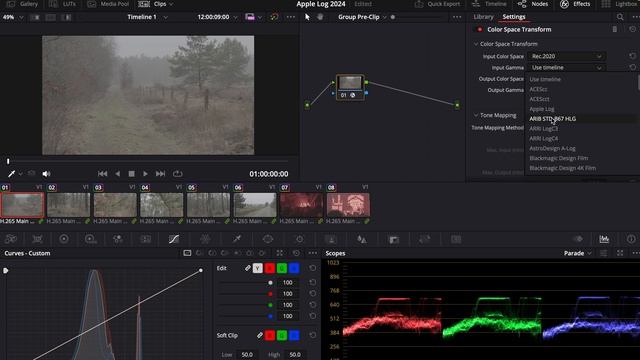Select the red clip thumbnail 07
Viewport: 640px width, 360px height.
301,205
